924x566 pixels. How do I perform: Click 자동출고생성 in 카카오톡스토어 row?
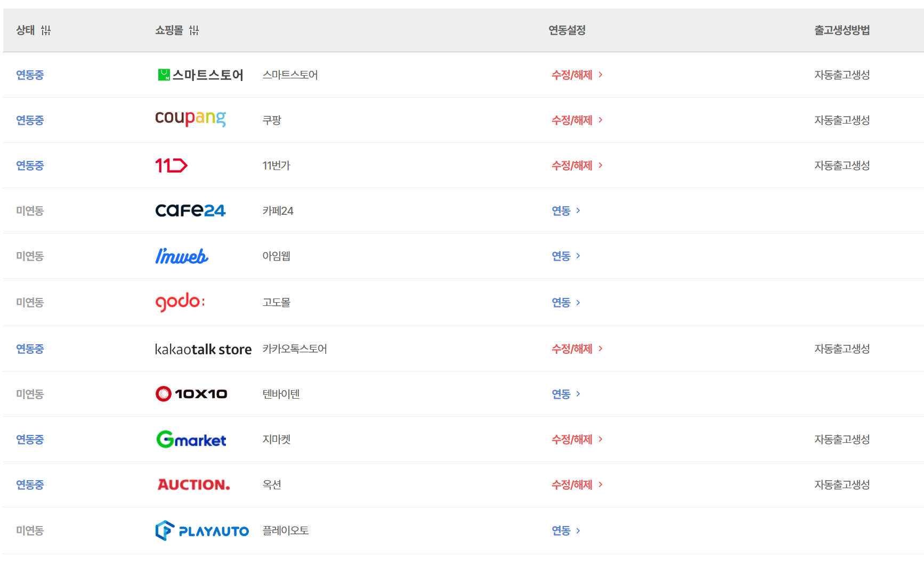pos(842,349)
